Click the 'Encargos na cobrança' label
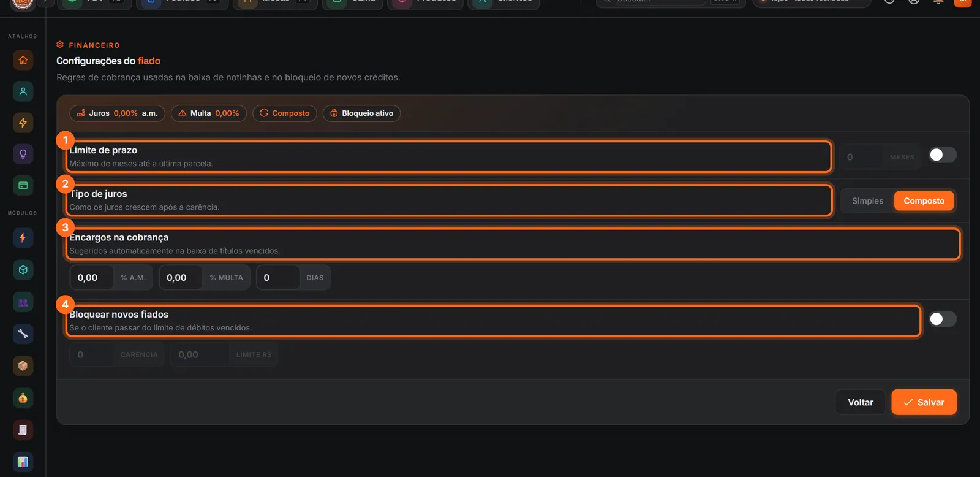980x477 pixels. (119, 237)
